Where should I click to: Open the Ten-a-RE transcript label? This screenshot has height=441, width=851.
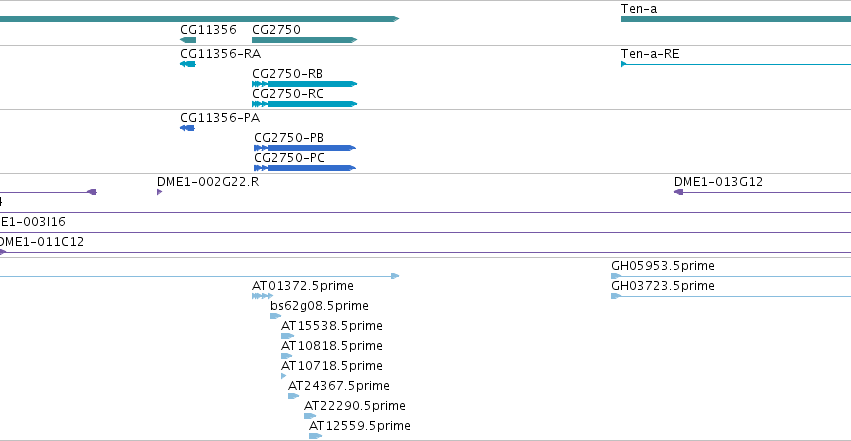tap(650, 54)
